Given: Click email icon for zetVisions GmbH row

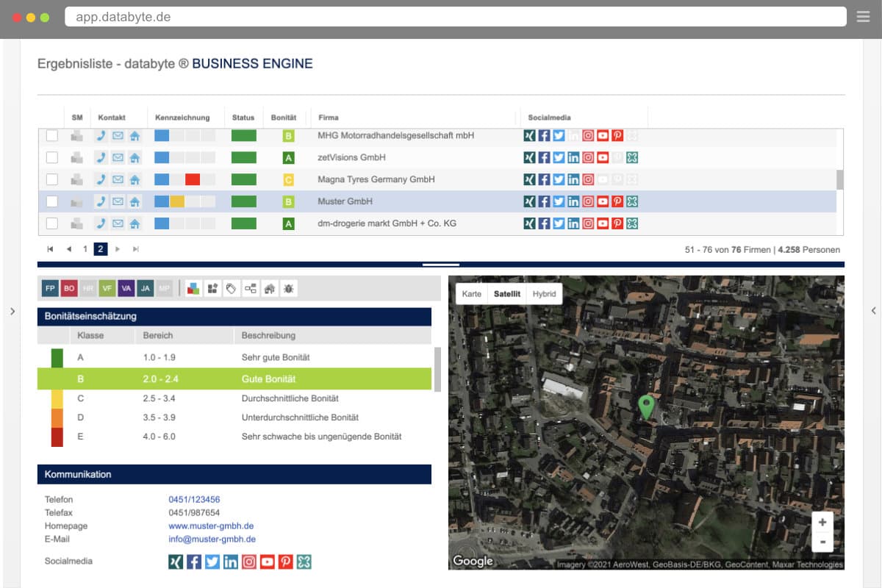Looking at the screenshot, I should click(118, 157).
